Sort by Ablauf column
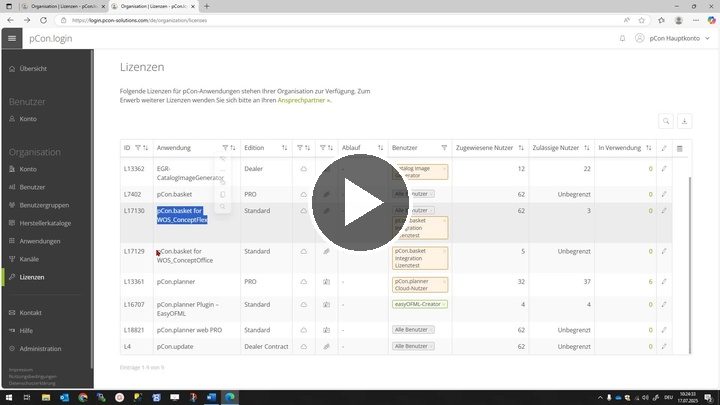Screen dimensions: 720x405 (x=380, y=148)
